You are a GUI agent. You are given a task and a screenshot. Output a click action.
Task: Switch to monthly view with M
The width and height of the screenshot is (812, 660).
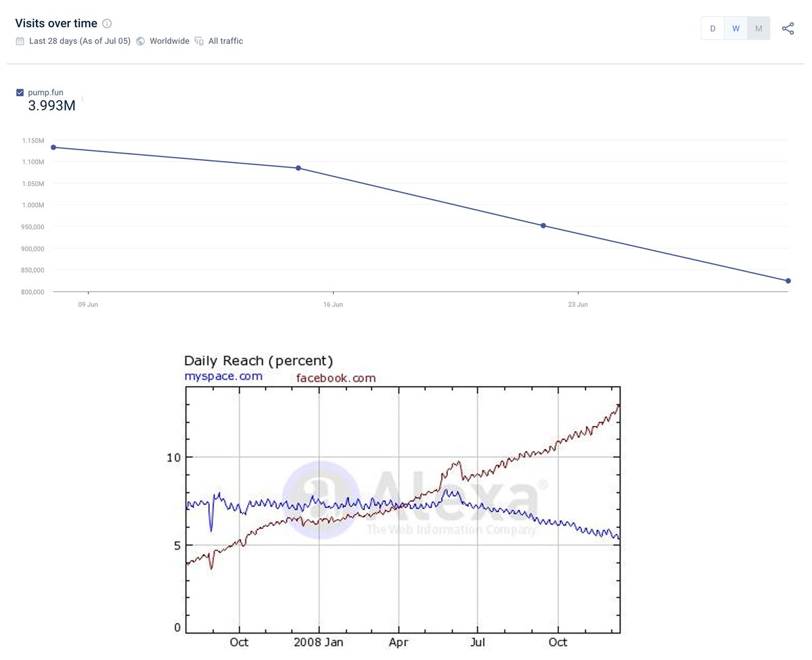pyautogui.click(x=759, y=28)
